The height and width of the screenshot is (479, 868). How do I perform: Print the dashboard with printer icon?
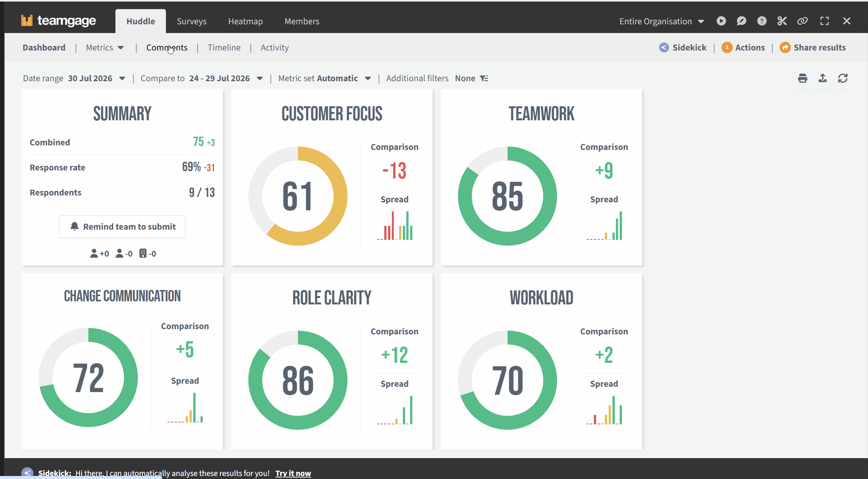[x=802, y=78]
